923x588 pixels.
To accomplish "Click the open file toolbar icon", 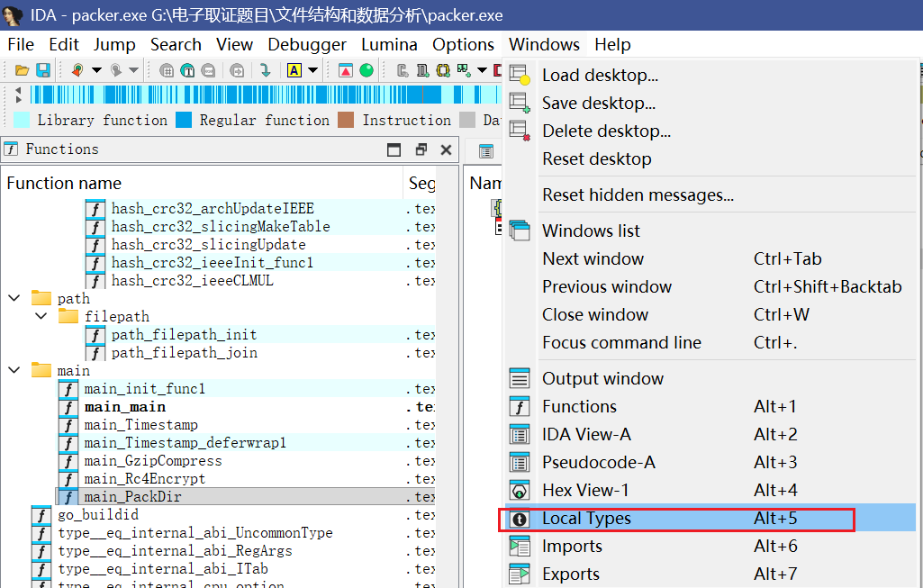I will tap(22, 70).
